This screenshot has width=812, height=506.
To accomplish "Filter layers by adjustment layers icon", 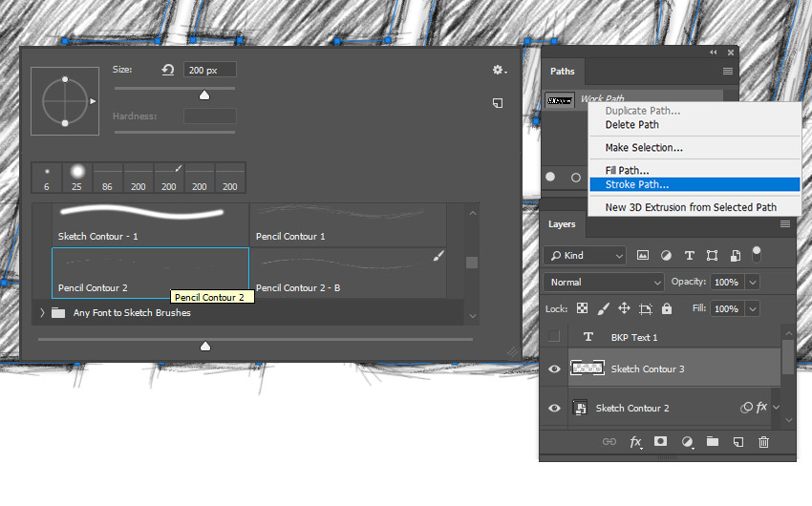I will (x=666, y=255).
